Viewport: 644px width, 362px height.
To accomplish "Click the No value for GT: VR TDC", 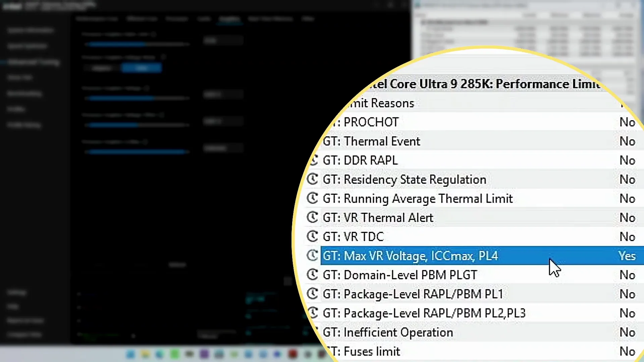I will coord(627,237).
